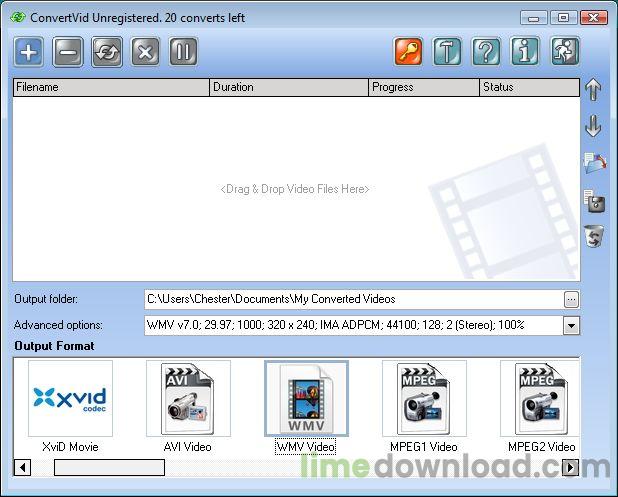618x497 pixels.
Task: Move selected file down with down arrow
Action: click(x=593, y=126)
